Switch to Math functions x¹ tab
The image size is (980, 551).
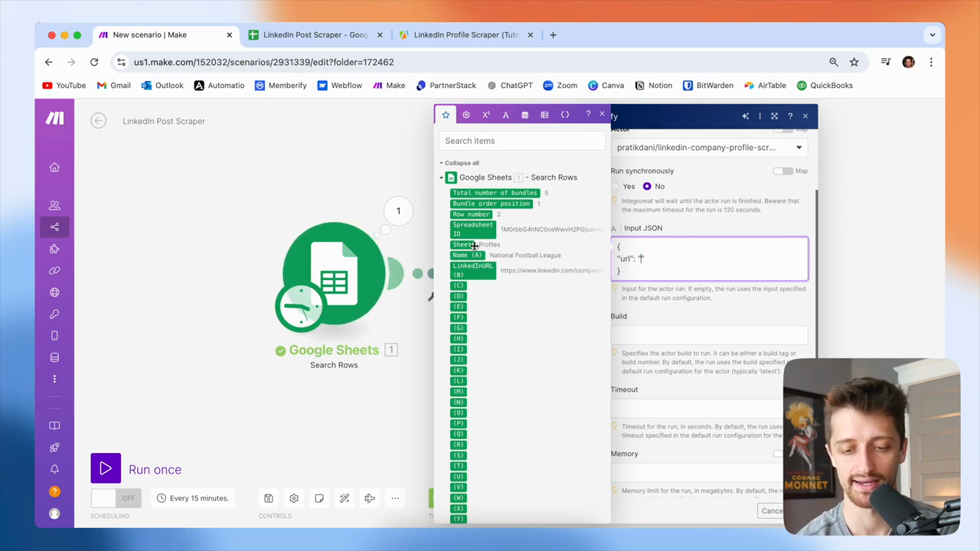485,115
